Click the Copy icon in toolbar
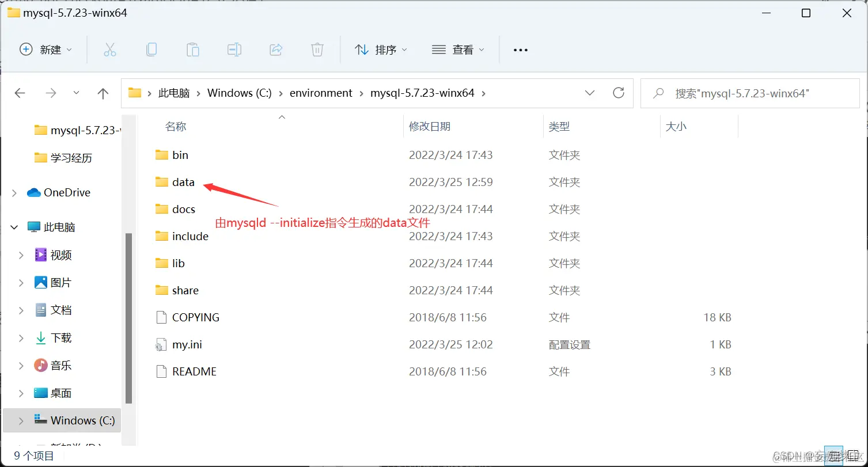The image size is (868, 467). point(151,50)
